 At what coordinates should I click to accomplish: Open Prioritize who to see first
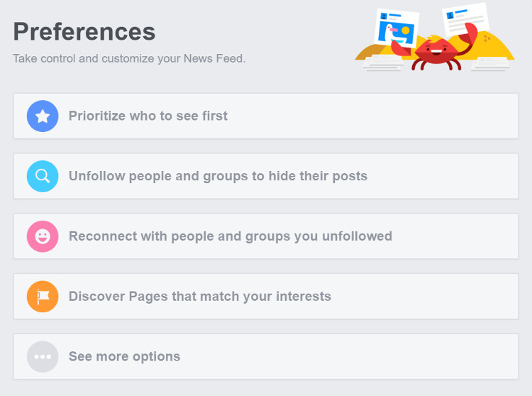pos(148,116)
